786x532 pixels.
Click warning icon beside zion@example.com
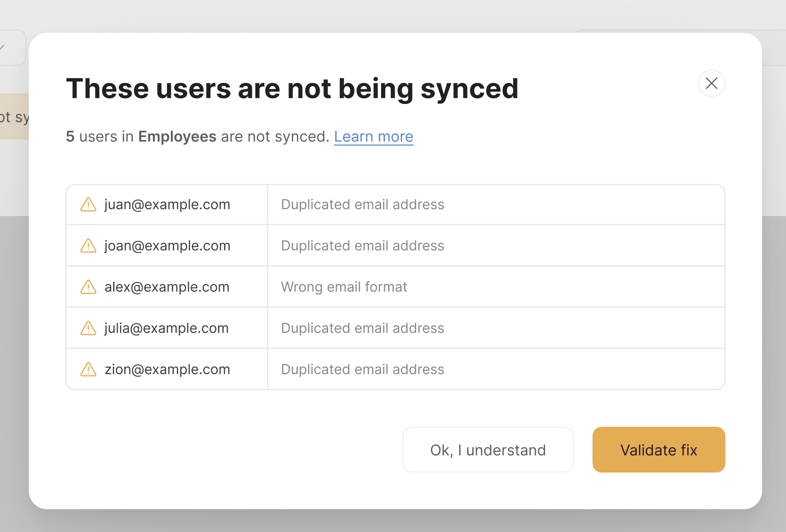88,369
